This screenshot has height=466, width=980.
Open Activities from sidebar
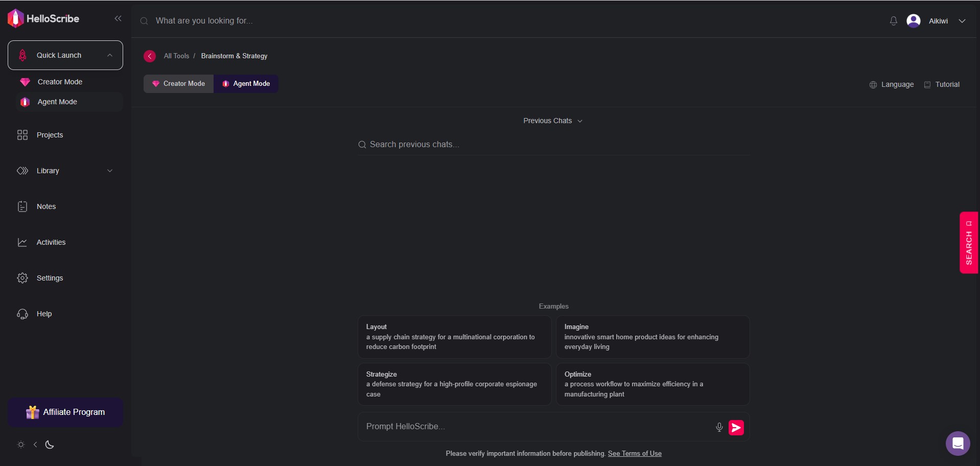51,242
